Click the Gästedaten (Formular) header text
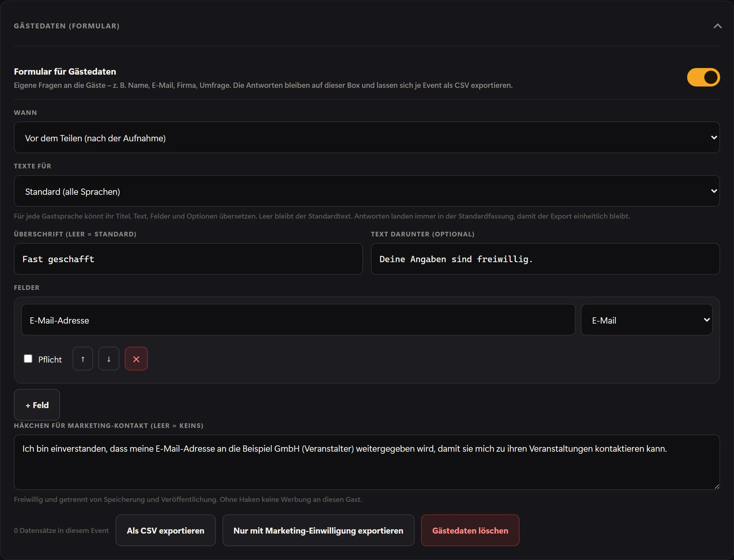This screenshot has width=734, height=560. (x=67, y=26)
